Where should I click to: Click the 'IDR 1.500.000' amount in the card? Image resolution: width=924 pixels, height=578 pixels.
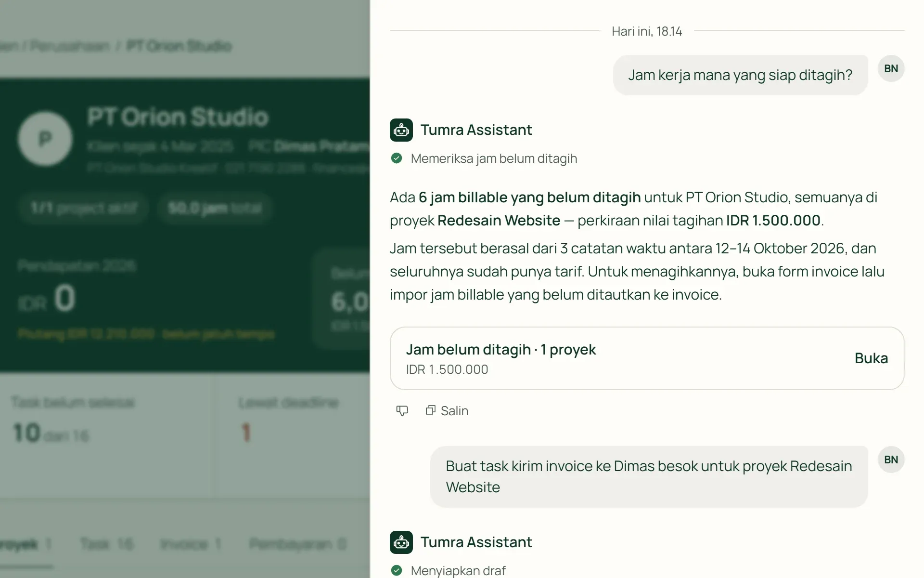447,369
